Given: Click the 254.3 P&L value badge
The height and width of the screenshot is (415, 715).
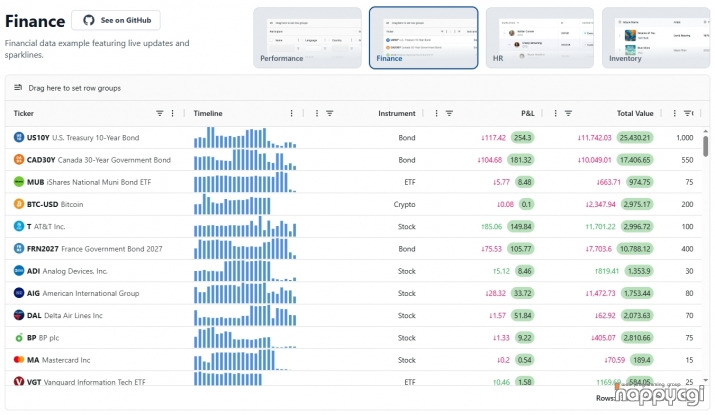Looking at the screenshot, I should click(x=523, y=137).
